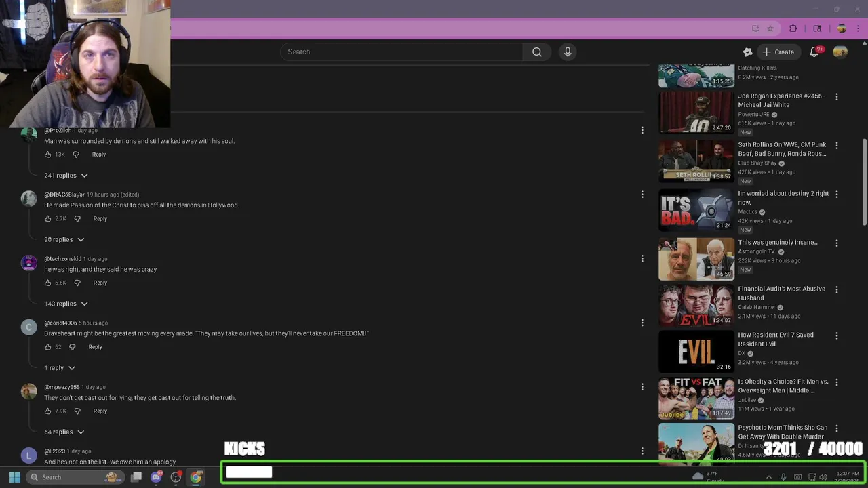Click Task View icon on taskbar
868x488 pixels.
point(136,477)
